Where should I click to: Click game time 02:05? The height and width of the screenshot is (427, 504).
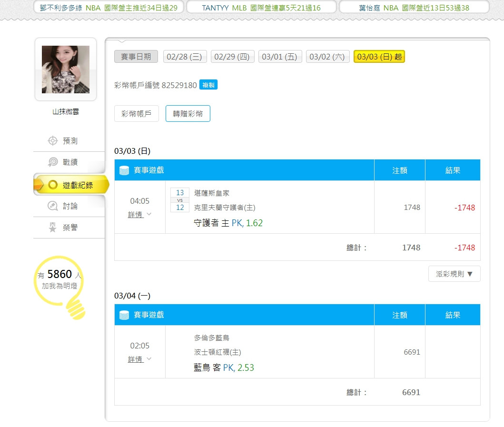139,346
